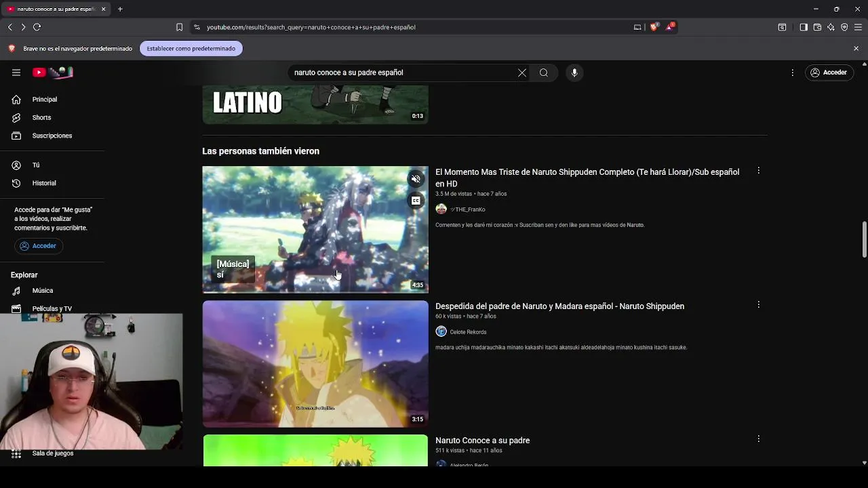Bookmark this page with the bookmark icon
This screenshot has height=488, width=868.
pyautogui.click(x=179, y=27)
